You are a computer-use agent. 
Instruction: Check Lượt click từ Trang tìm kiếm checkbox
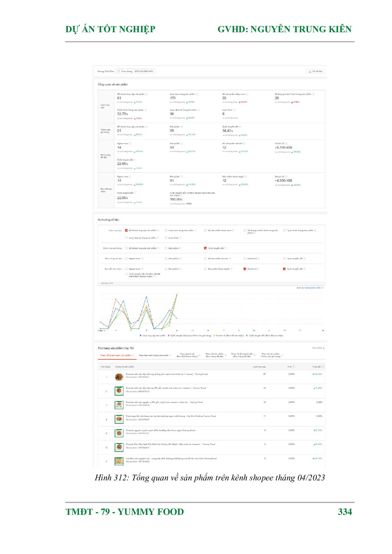[126, 238]
